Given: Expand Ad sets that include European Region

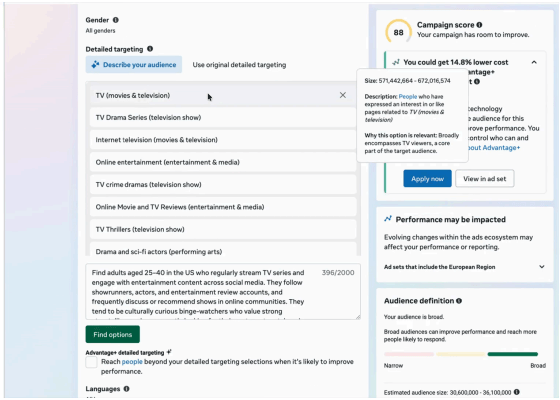Looking at the screenshot, I should (x=542, y=267).
